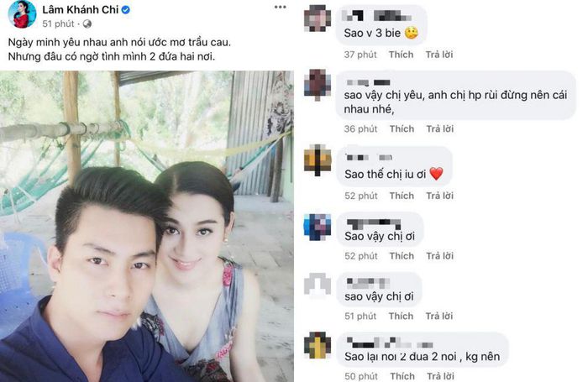The width and height of the screenshot is (588, 382).
Task: Like the 'sao vậy chị yêu' comment
Action: [x=402, y=129]
